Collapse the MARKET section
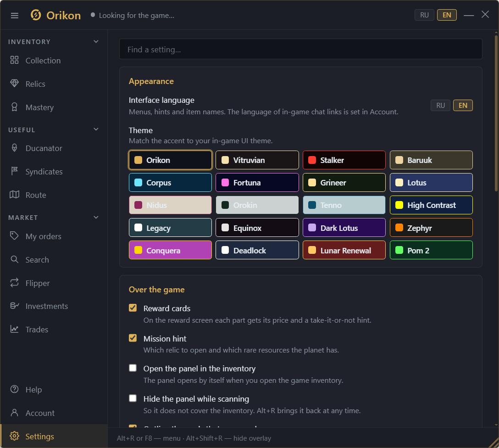The height and width of the screenshot is (448, 499). [x=96, y=217]
